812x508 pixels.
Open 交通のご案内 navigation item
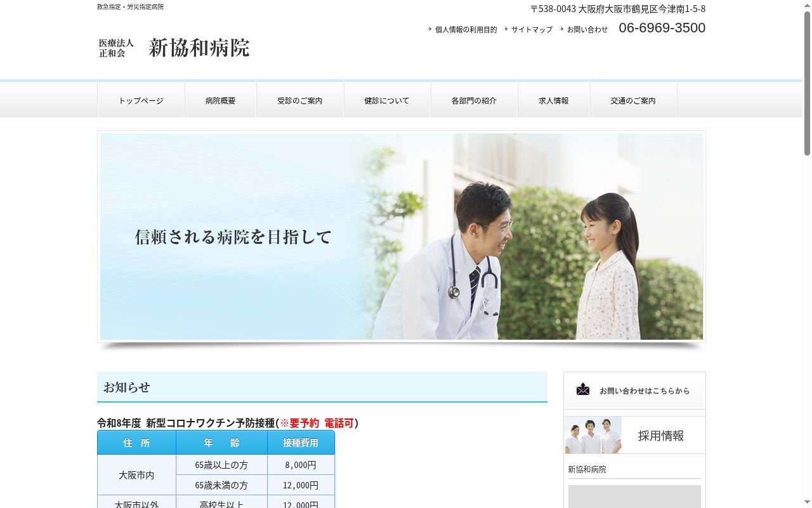[633, 100]
